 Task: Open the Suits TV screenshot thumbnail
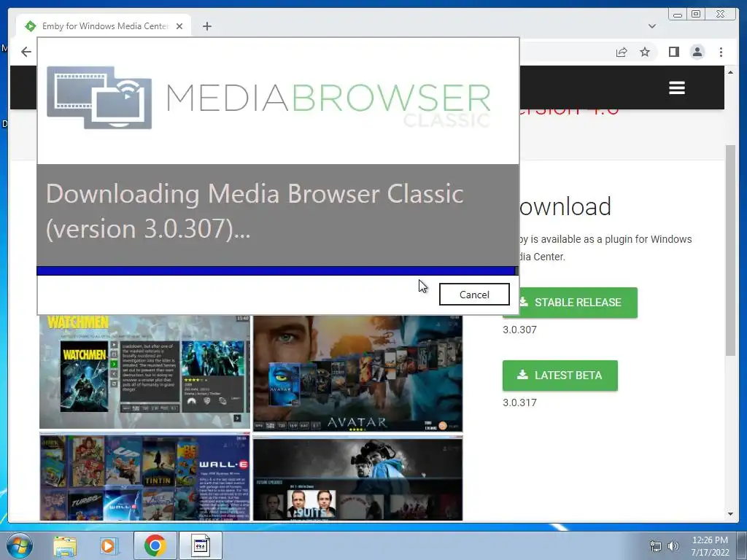tap(357, 478)
